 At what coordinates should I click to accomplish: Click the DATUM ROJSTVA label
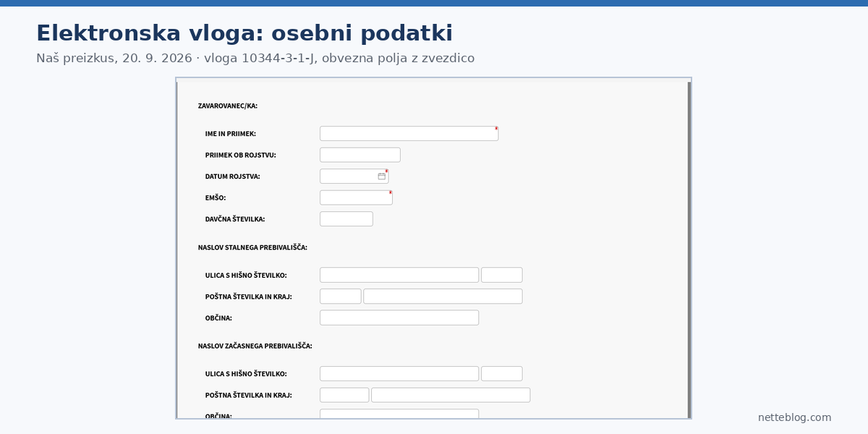(233, 176)
